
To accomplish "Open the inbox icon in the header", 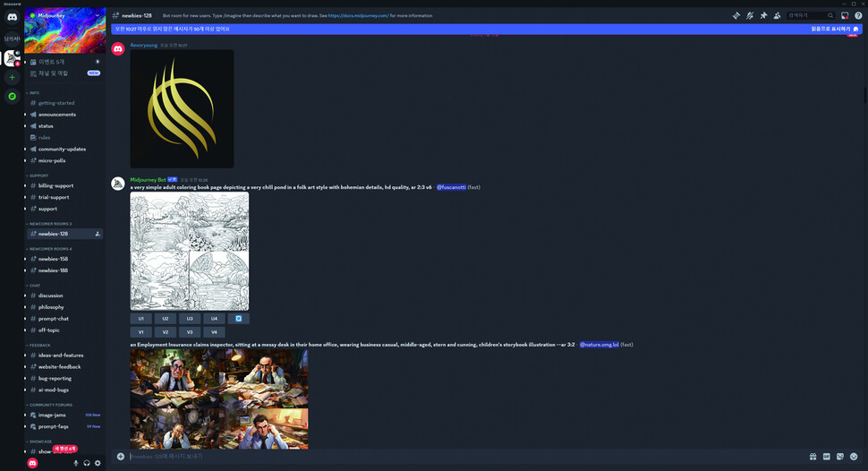I will (844, 15).
